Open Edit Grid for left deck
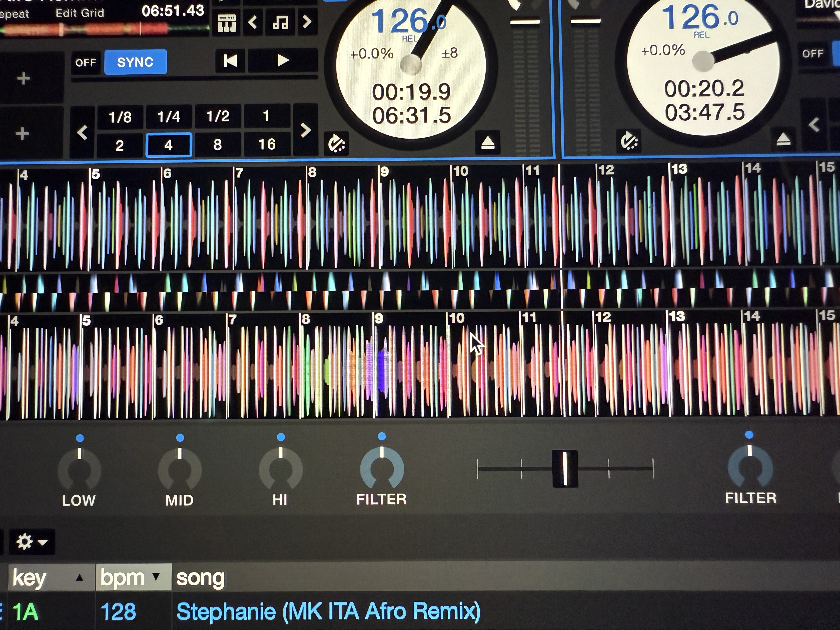840x630 pixels. tap(80, 13)
